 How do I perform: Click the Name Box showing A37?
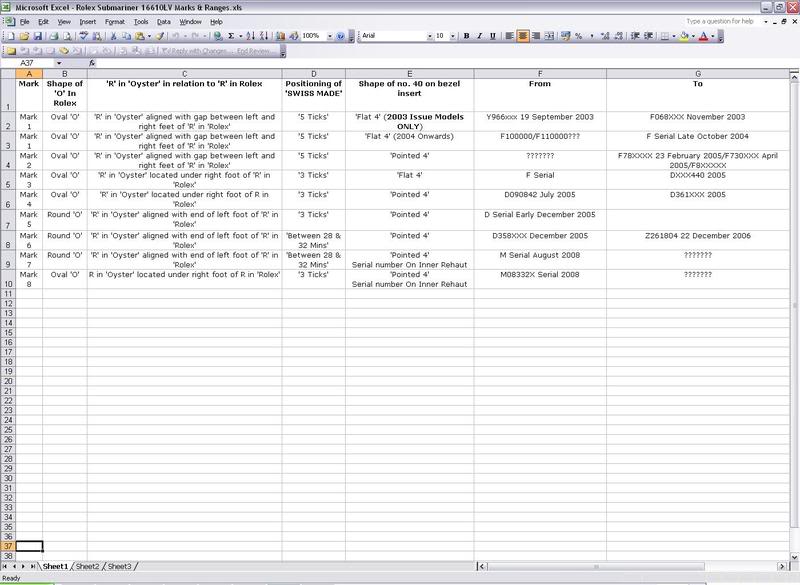pos(27,63)
